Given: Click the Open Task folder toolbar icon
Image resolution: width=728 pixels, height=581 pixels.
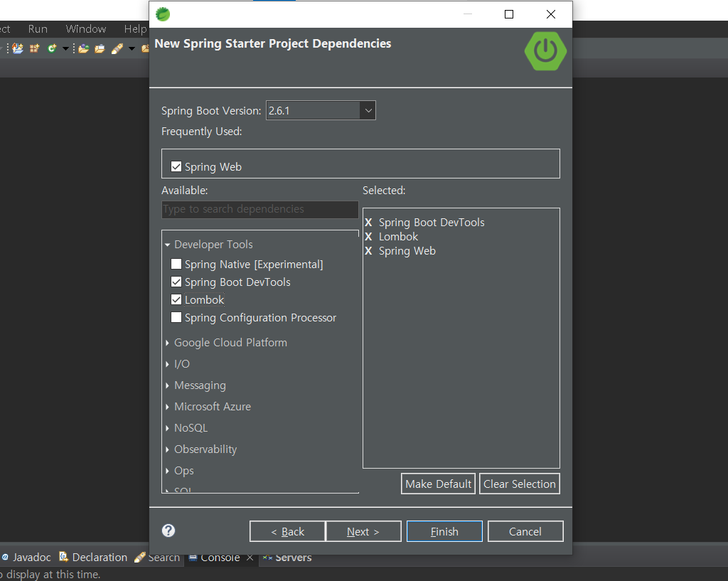Looking at the screenshot, I should click(100, 48).
